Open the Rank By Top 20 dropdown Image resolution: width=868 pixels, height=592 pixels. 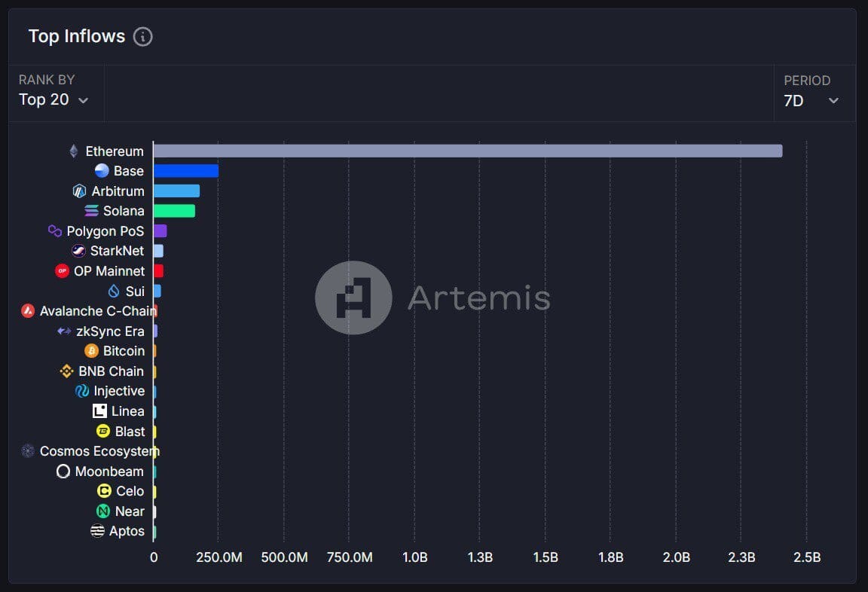(x=53, y=99)
